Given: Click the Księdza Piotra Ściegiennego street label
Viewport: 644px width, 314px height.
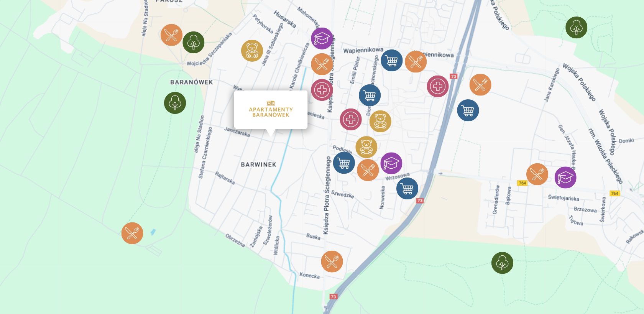Looking at the screenshot, I should click(x=327, y=195).
